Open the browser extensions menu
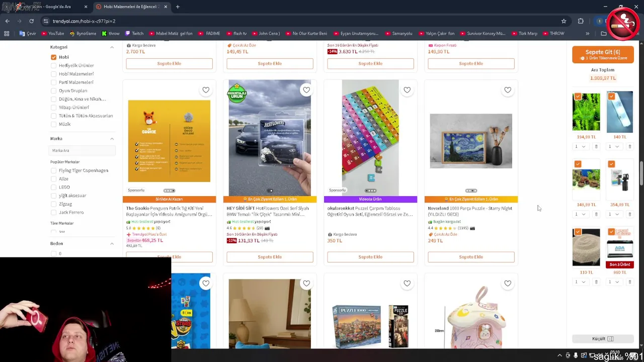Viewport: 644px width, 362px height. point(581,21)
